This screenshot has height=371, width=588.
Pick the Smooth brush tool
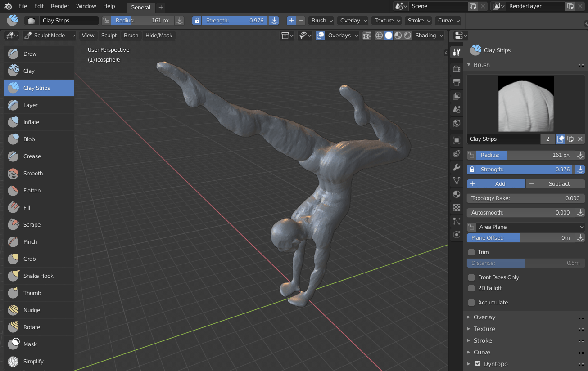click(33, 173)
